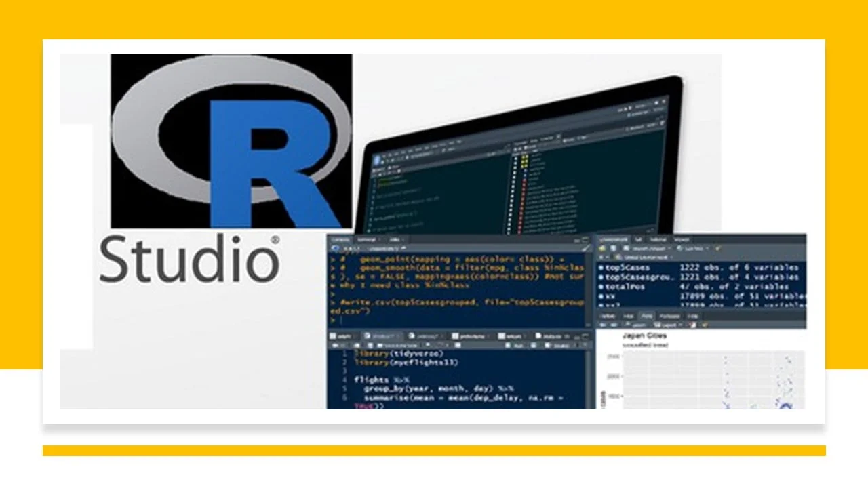The image size is (868, 488).
Task: Open the Jobs tab in console pane
Action: coord(395,239)
